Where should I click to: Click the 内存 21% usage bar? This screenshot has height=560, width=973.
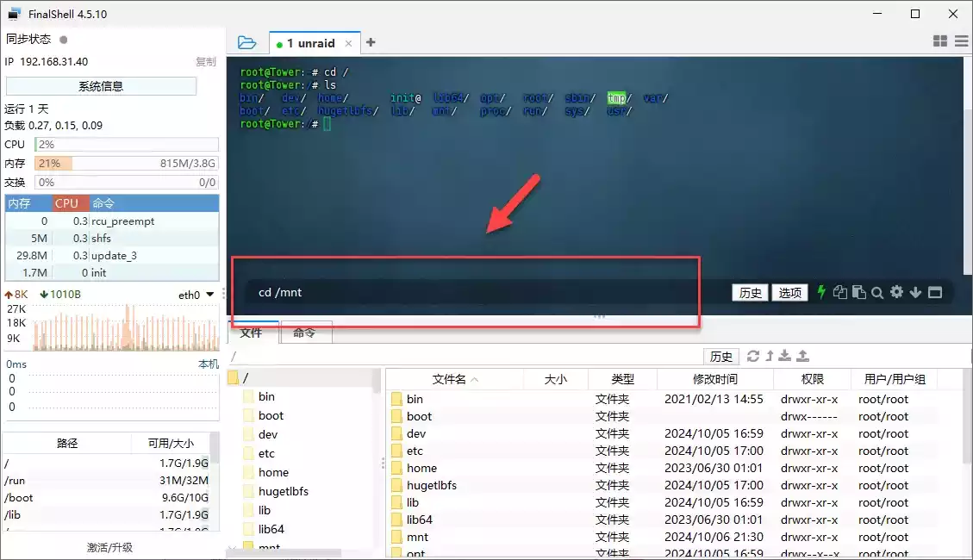pyautogui.click(x=127, y=164)
